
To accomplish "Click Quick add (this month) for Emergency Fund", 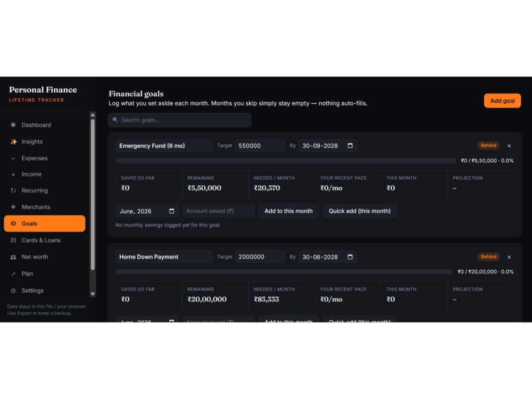I will coord(359,211).
